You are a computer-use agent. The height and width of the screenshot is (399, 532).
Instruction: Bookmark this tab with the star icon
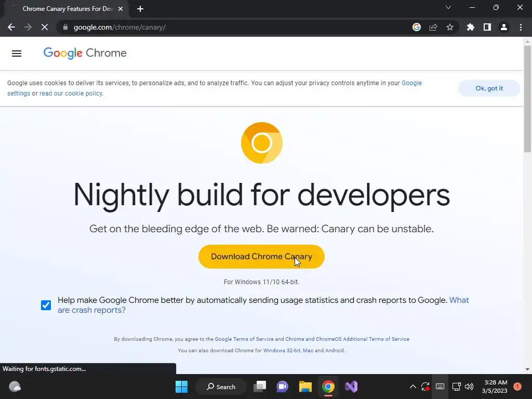450,27
